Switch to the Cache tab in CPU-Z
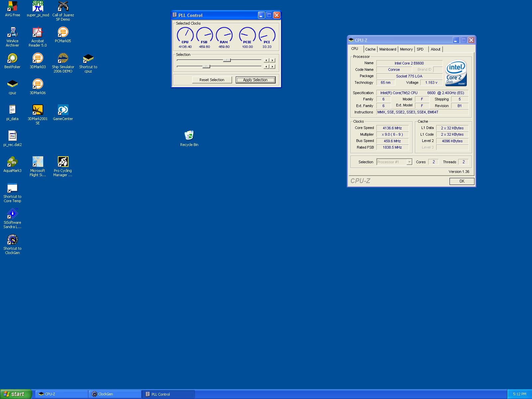This screenshot has height=399, width=532. pos(370,49)
